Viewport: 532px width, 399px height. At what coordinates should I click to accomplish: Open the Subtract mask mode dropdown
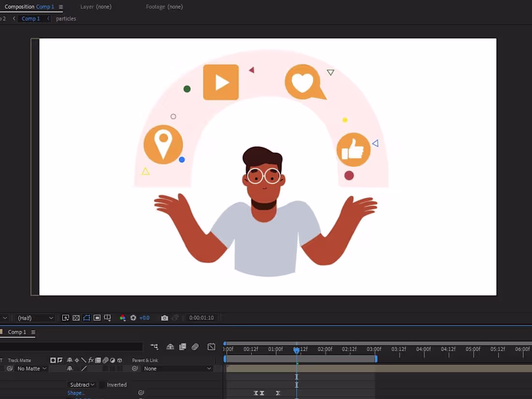tap(81, 384)
